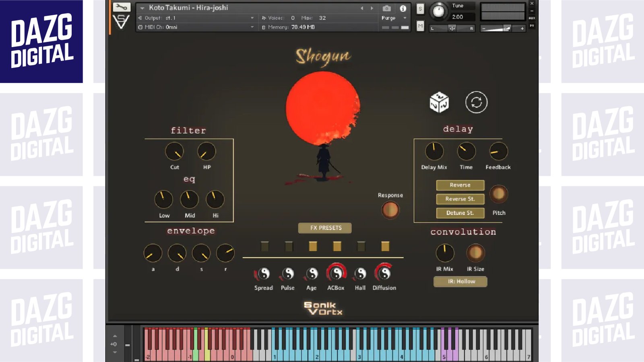The width and height of the screenshot is (644, 362).
Task: Toggle the Pulse effect switch
Action: (289, 246)
